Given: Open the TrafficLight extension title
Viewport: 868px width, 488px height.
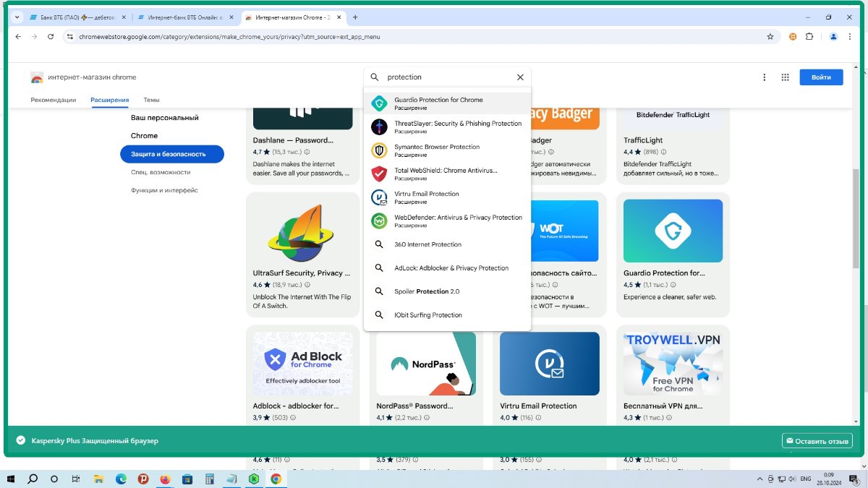Looking at the screenshot, I should tap(643, 140).
